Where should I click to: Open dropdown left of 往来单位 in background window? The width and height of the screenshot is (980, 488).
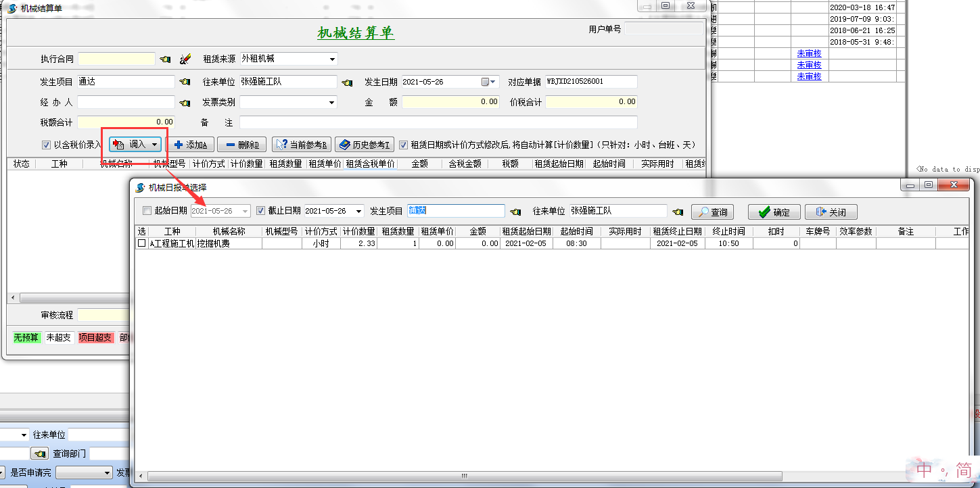click(x=24, y=435)
